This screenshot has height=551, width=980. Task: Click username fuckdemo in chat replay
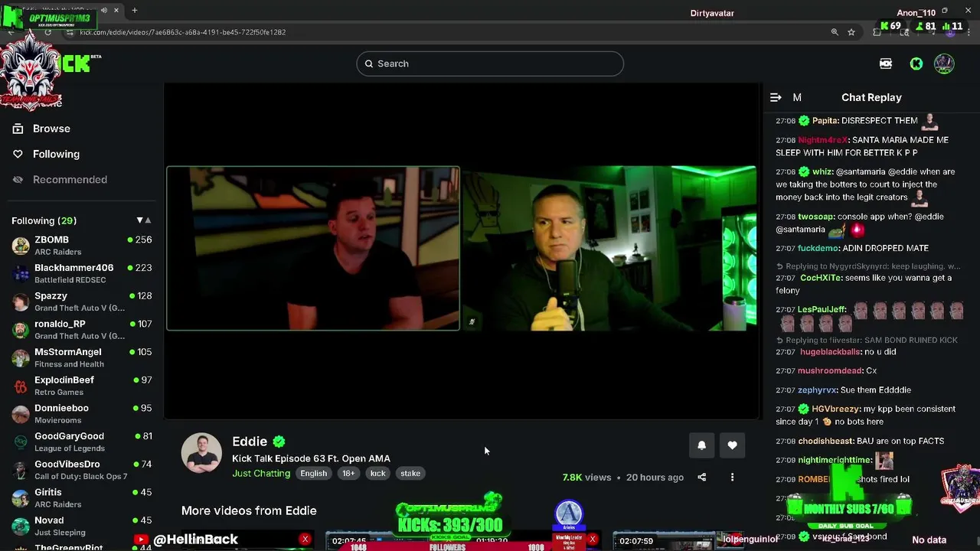(819, 248)
